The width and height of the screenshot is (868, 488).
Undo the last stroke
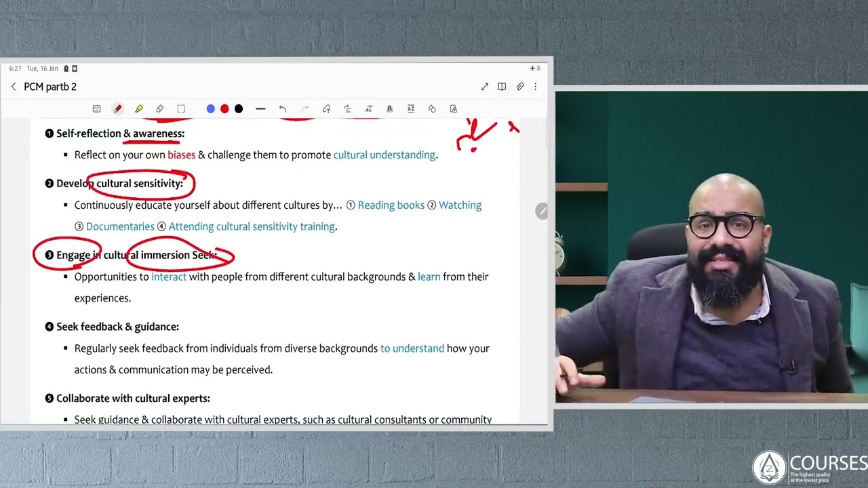coord(283,108)
